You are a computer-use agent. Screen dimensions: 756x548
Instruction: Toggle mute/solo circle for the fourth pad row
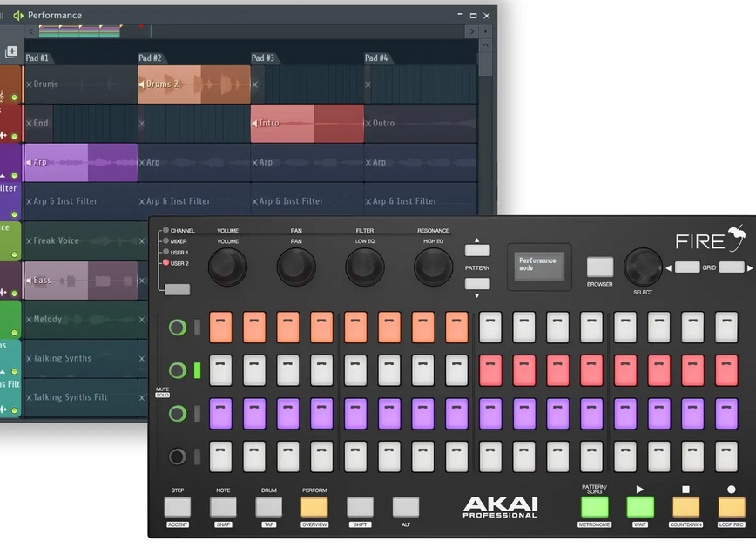[178, 457]
